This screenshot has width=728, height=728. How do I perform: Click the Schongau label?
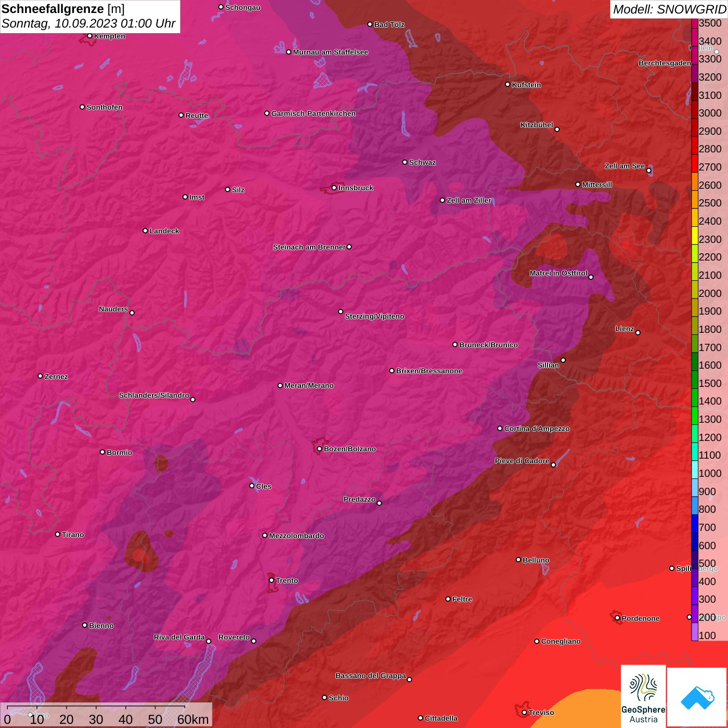pos(242,7)
